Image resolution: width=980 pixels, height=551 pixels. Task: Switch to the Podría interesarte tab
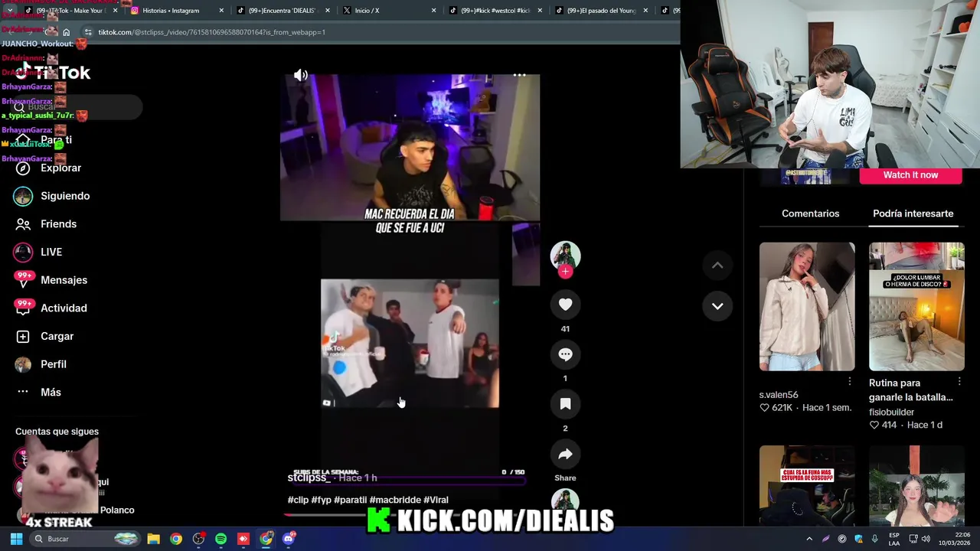pyautogui.click(x=913, y=214)
